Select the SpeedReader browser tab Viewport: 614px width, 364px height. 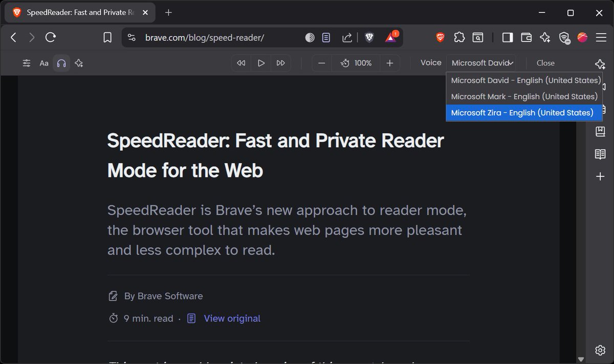81,12
